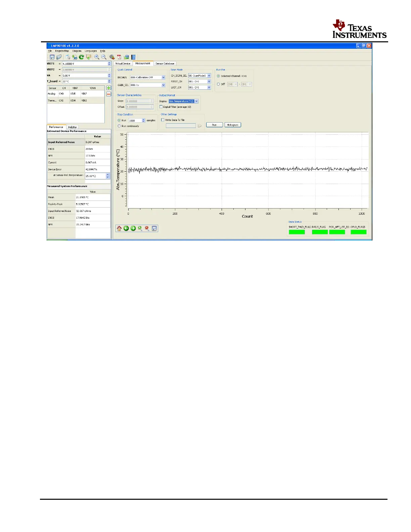This screenshot has height=532, width=411.
Task: Check Write Data To File option
Action: coord(163,120)
